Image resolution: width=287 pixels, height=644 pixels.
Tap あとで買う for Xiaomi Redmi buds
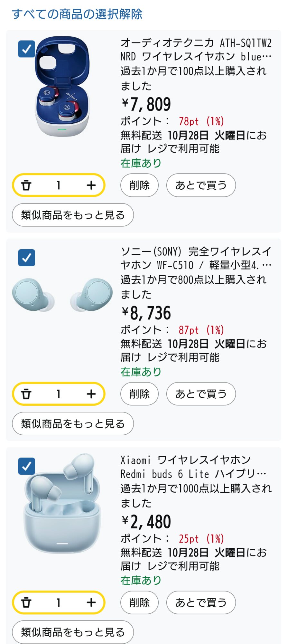point(201,603)
